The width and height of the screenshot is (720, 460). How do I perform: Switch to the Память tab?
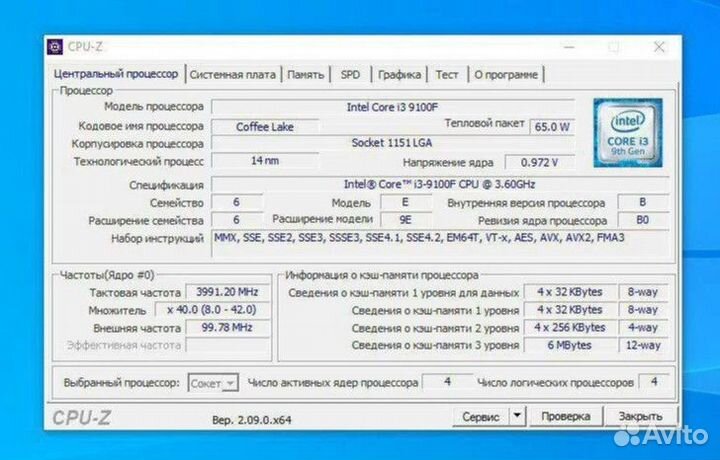[305, 74]
